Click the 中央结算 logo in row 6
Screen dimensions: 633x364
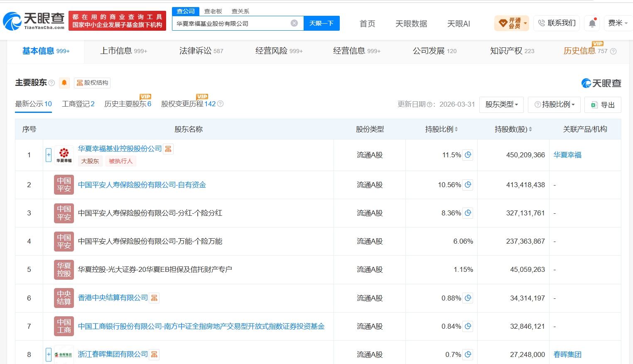pyautogui.click(x=64, y=298)
